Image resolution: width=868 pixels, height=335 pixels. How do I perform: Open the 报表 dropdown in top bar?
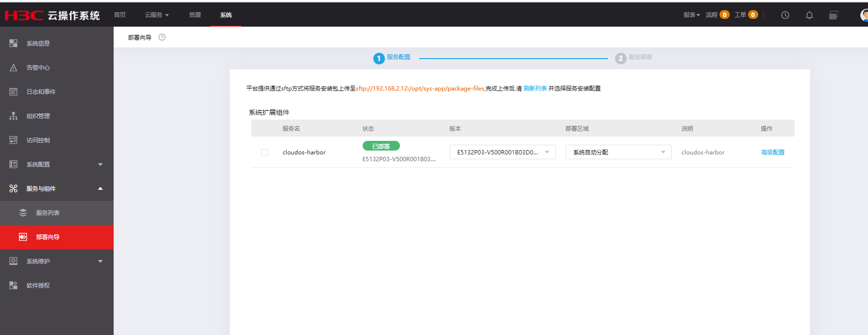(691, 15)
